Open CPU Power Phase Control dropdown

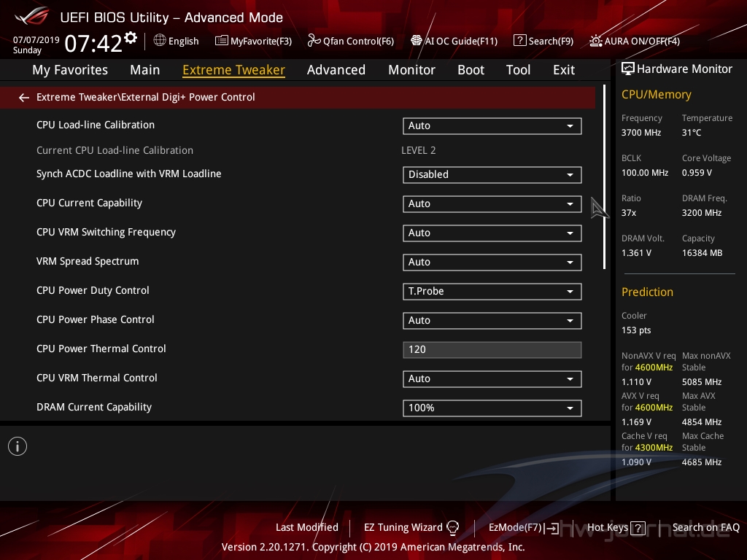(492, 321)
